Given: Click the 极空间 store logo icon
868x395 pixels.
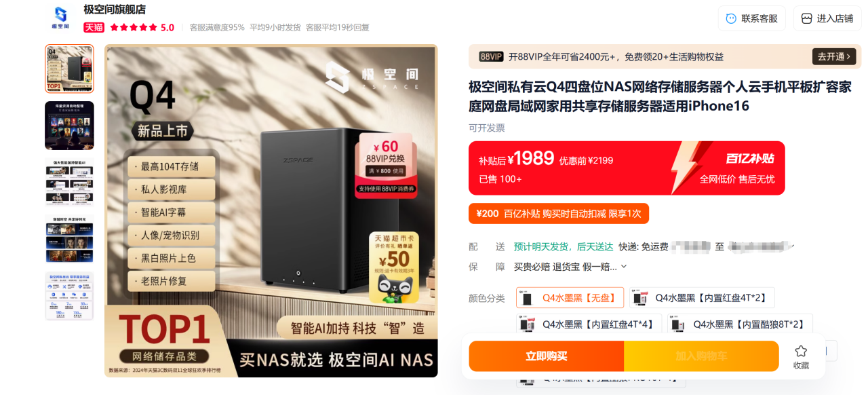Looking at the screenshot, I should (60, 18).
